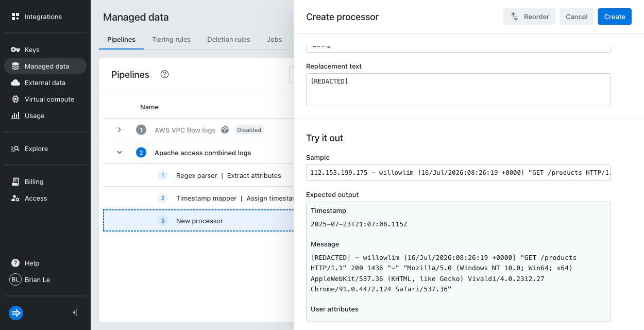Switch to the Deletion rules tab

tap(229, 39)
